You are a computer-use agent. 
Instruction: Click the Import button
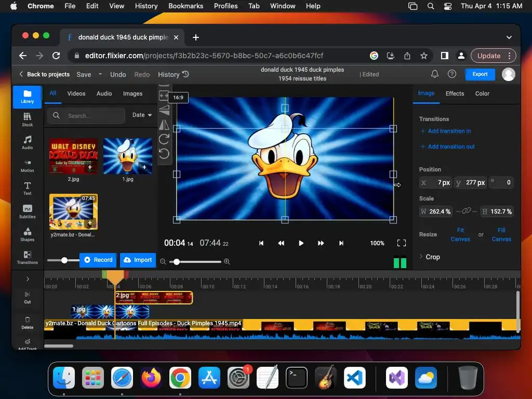coord(138,260)
